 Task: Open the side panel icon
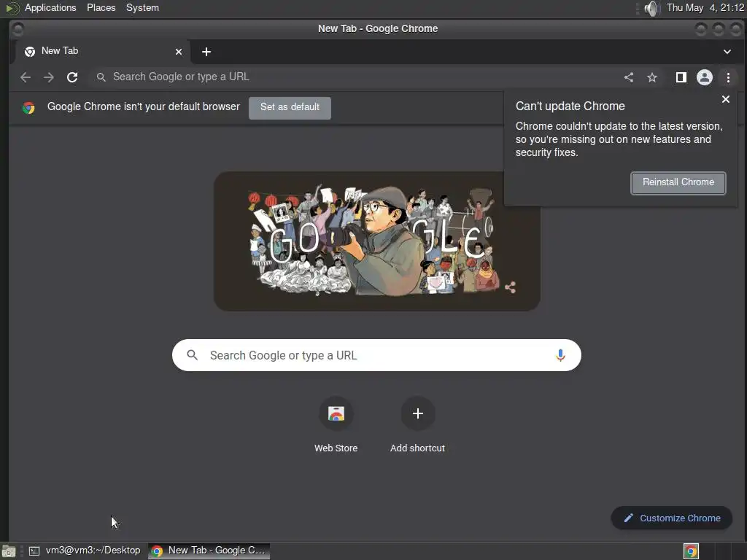[681, 77]
